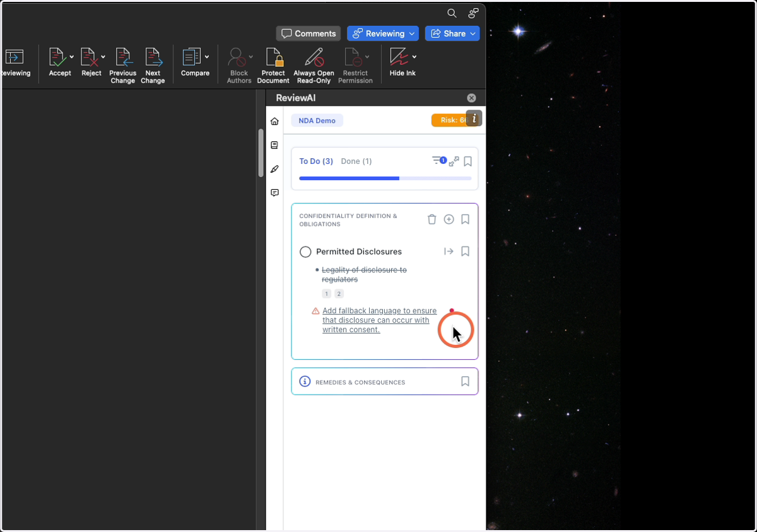This screenshot has height=532, width=757.
Task: Click the Confidentiality Definition & Obligations heading
Action: click(348, 220)
